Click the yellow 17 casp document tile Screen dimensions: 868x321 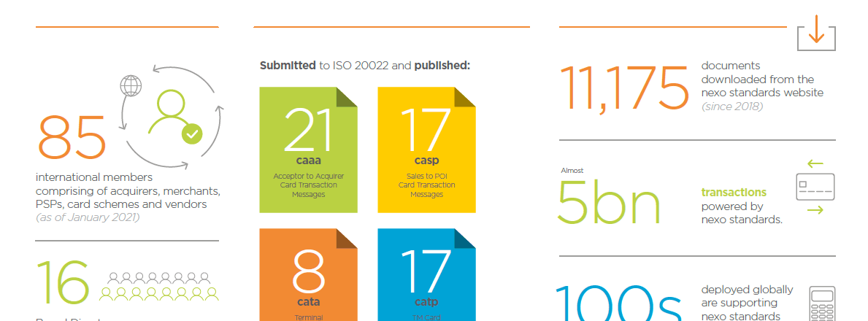click(x=427, y=150)
